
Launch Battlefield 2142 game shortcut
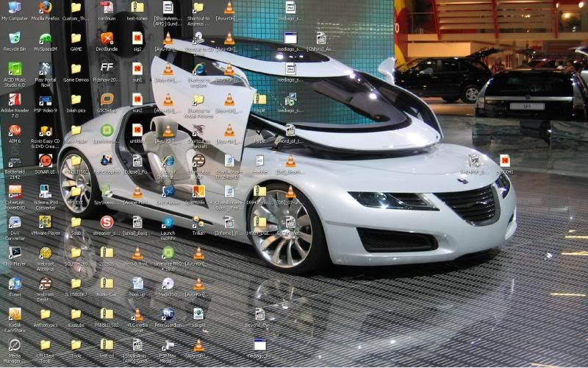coord(15,160)
